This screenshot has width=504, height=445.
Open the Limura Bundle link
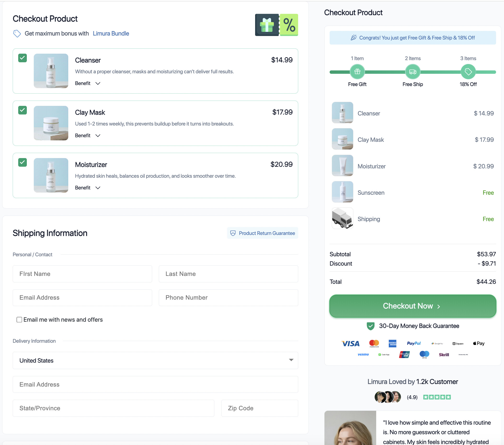tap(111, 34)
